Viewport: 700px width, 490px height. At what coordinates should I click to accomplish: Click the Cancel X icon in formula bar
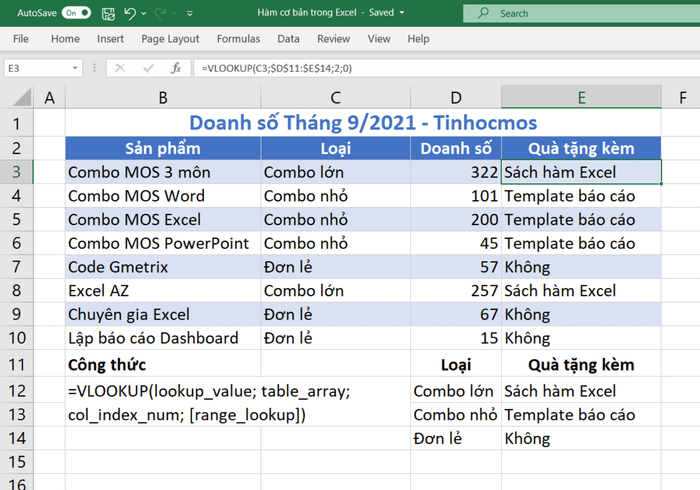coord(120,68)
